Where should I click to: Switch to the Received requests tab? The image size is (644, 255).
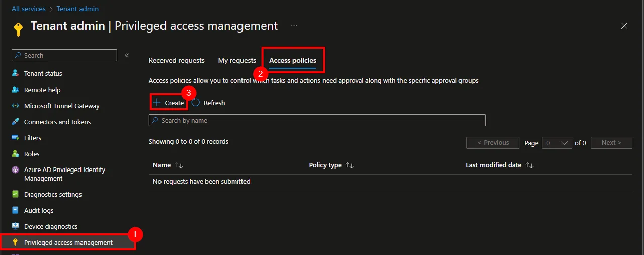pos(177,60)
